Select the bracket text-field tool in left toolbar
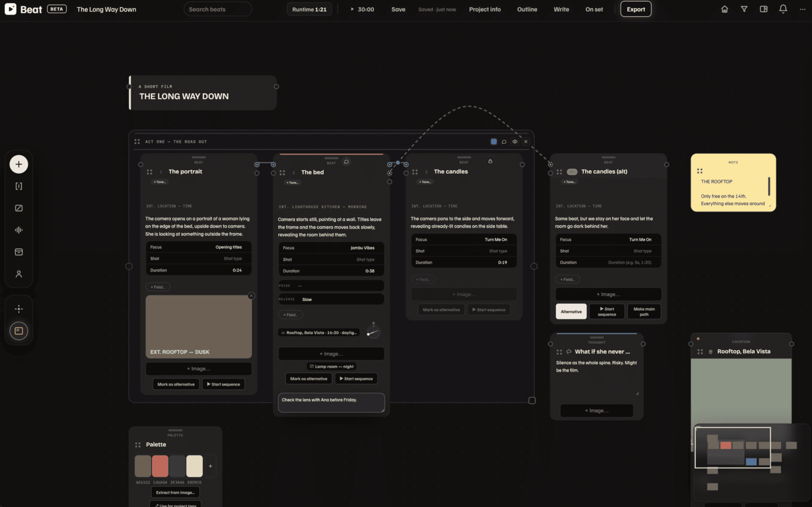The height and width of the screenshot is (507, 812). pyautogui.click(x=19, y=186)
